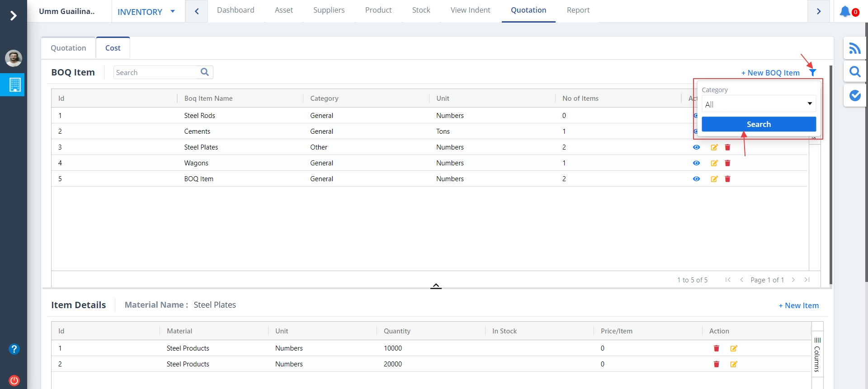This screenshot has width=868, height=389.
Task: Click the BOQ Item search field
Action: click(x=156, y=72)
